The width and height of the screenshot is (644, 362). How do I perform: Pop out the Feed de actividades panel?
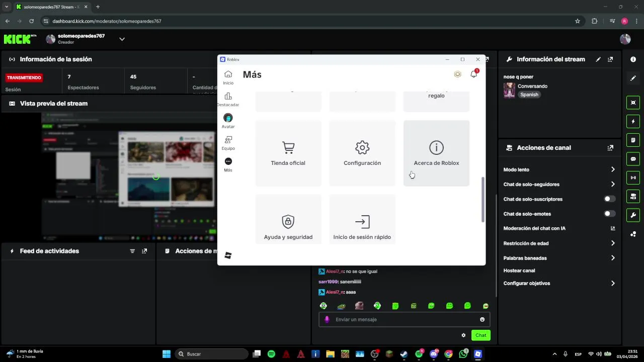pyautogui.click(x=144, y=251)
